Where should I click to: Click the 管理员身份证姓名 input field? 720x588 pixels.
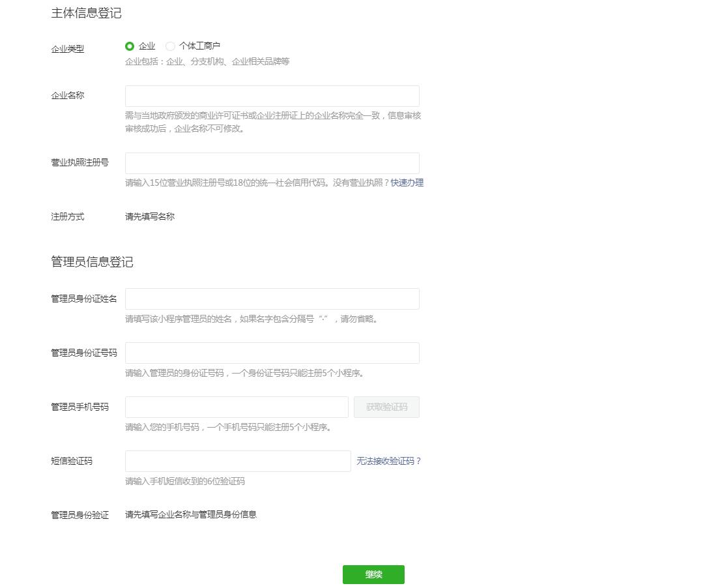272,299
